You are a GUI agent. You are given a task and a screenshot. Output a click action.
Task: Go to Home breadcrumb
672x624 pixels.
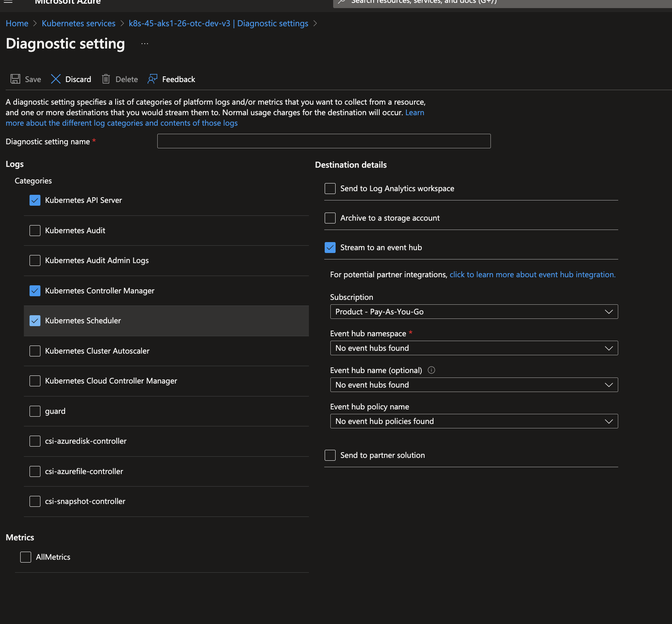pyautogui.click(x=17, y=23)
